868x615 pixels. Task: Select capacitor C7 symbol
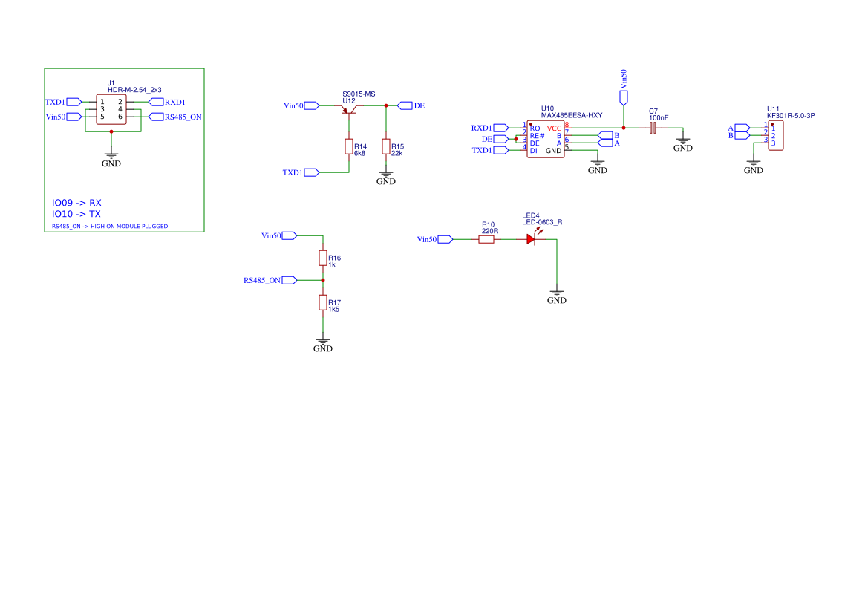tap(653, 128)
